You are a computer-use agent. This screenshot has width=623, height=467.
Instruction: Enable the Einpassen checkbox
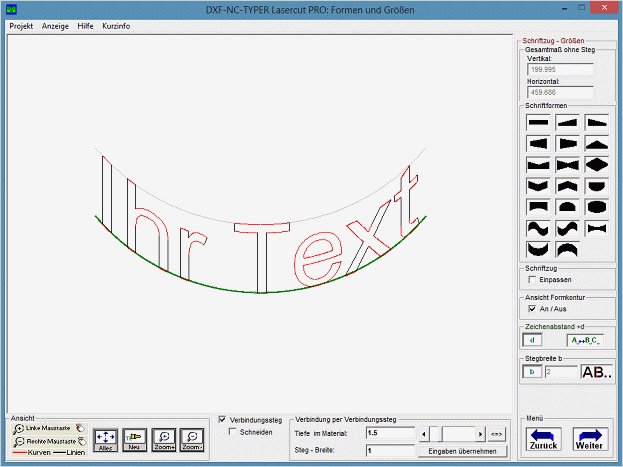point(532,280)
